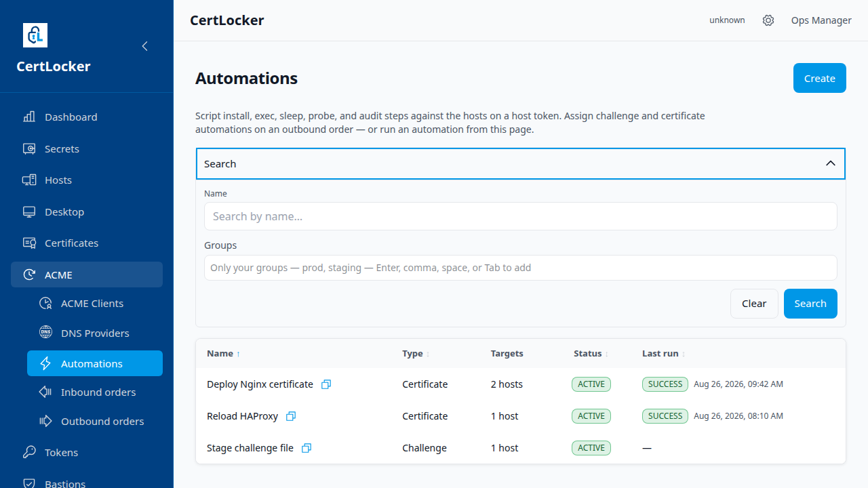The height and width of the screenshot is (488, 868).
Task: Open the Dashboard menu item
Action: coord(87,117)
